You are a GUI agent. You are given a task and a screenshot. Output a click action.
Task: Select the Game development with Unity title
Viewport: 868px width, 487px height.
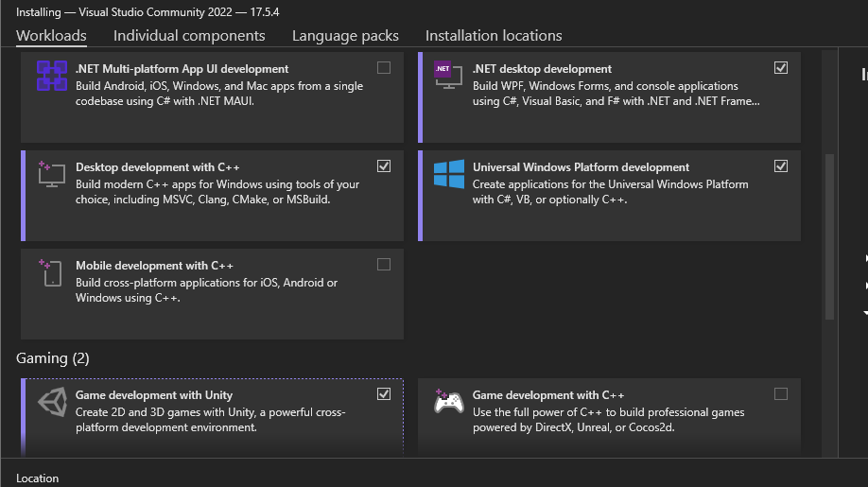click(x=154, y=395)
